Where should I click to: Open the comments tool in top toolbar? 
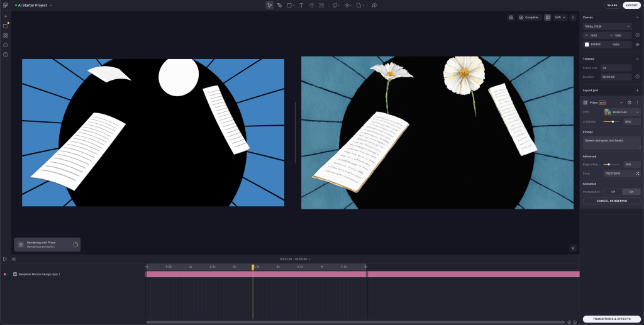click(x=374, y=5)
